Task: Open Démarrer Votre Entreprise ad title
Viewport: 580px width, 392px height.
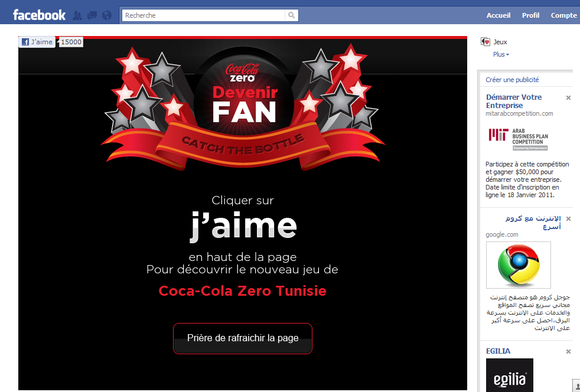Action: tap(514, 101)
